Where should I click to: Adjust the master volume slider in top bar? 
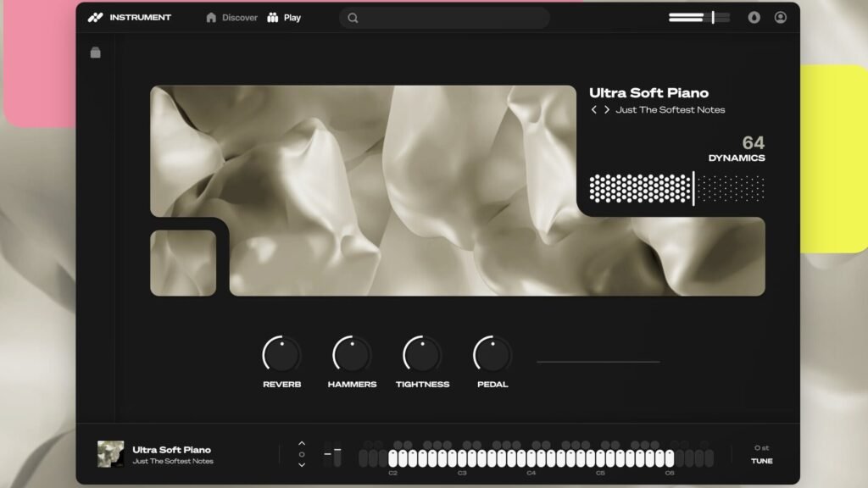pos(698,17)
